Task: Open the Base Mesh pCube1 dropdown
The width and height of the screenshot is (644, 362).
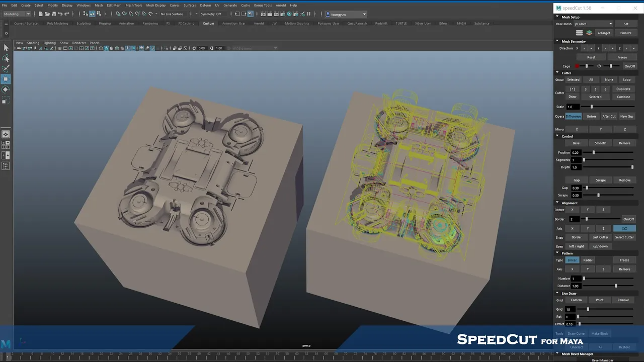Action: pos(594,24)
